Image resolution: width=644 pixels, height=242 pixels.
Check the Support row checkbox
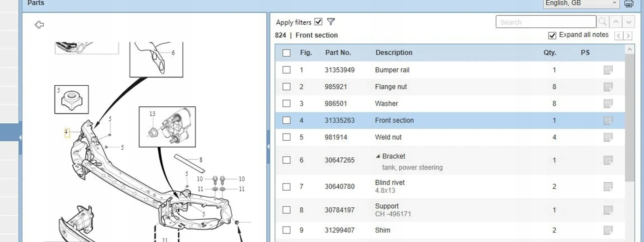(x=286, y=210)
